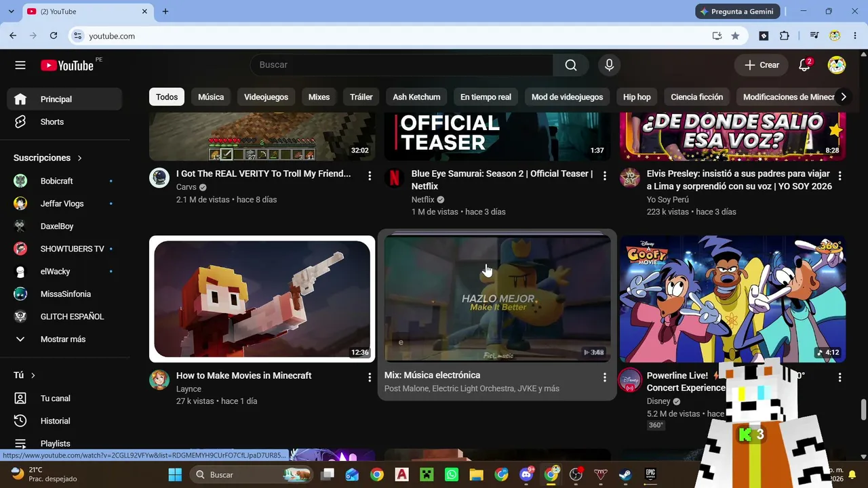Open options for Blue Eye Samurai teaser

(605, 176)
